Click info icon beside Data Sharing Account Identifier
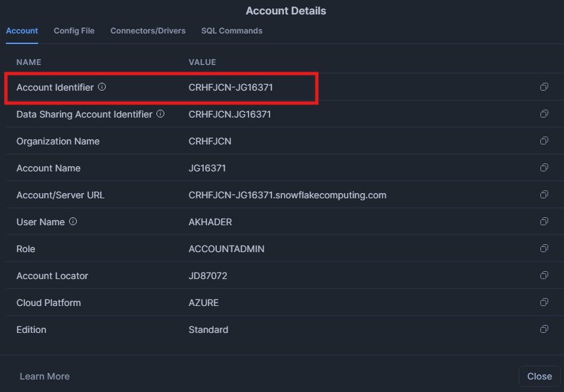Image resolution: width=564 pixels, height=392 pixels. [x=160, y=114]
